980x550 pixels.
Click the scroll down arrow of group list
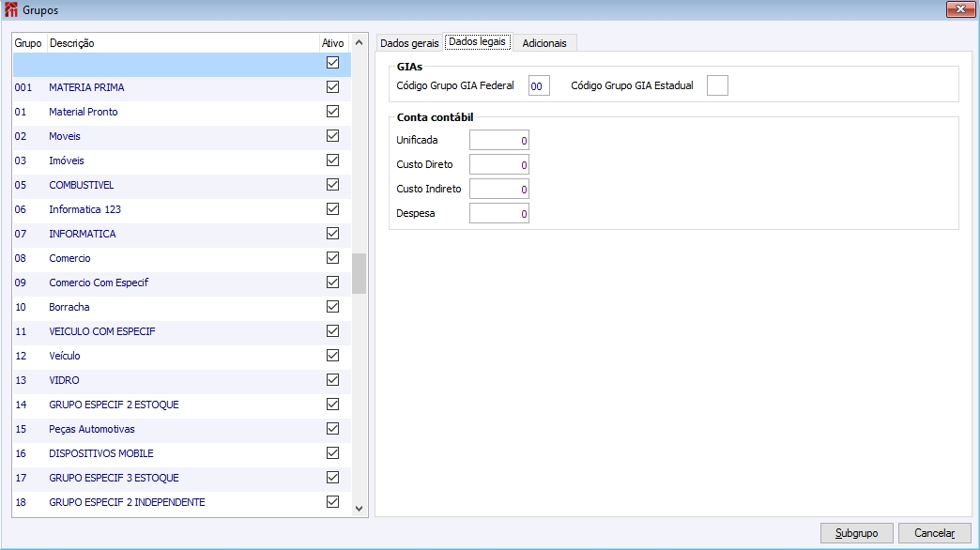tap(359, 509)
